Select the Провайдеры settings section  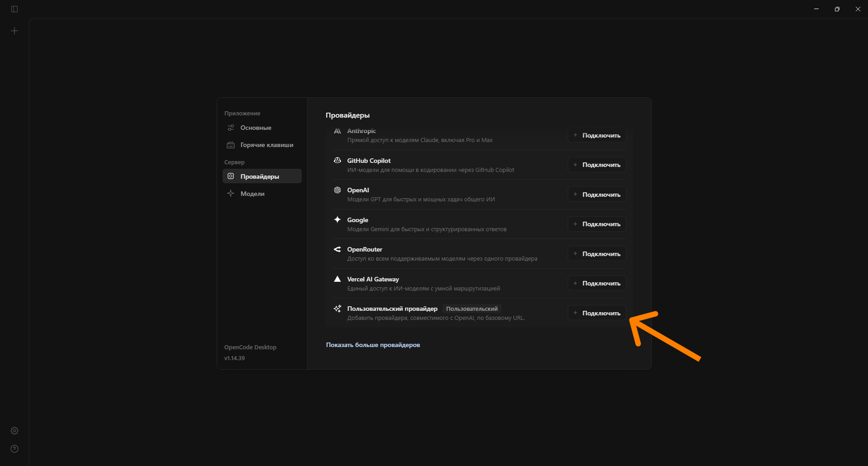coord(262,176)
